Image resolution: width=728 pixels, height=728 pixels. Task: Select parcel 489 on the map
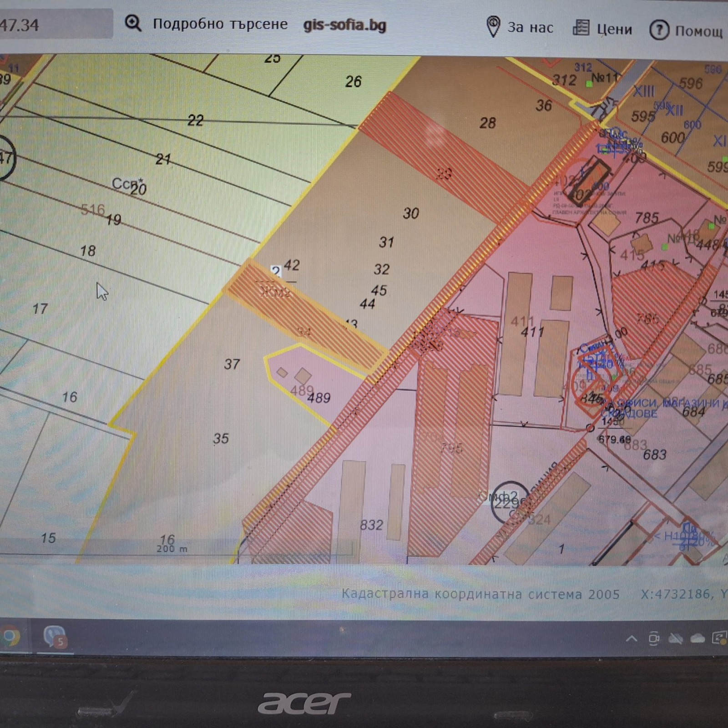[318, 398]
